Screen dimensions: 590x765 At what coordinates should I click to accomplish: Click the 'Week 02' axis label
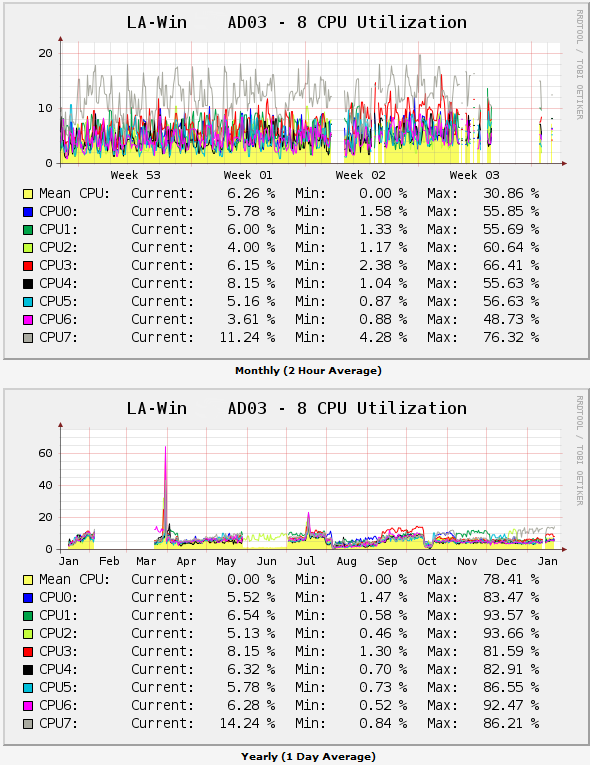(x=360, y=175)
